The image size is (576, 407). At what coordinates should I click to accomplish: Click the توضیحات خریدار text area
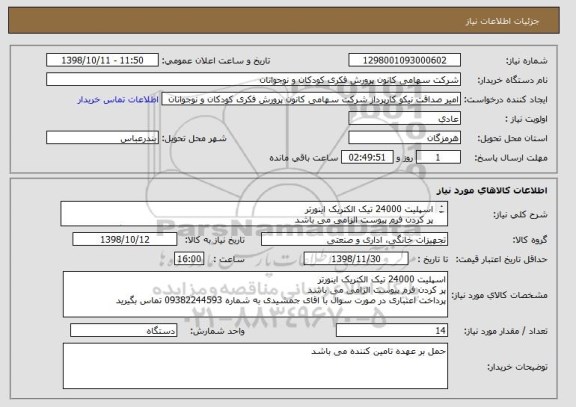click(255, 366)
